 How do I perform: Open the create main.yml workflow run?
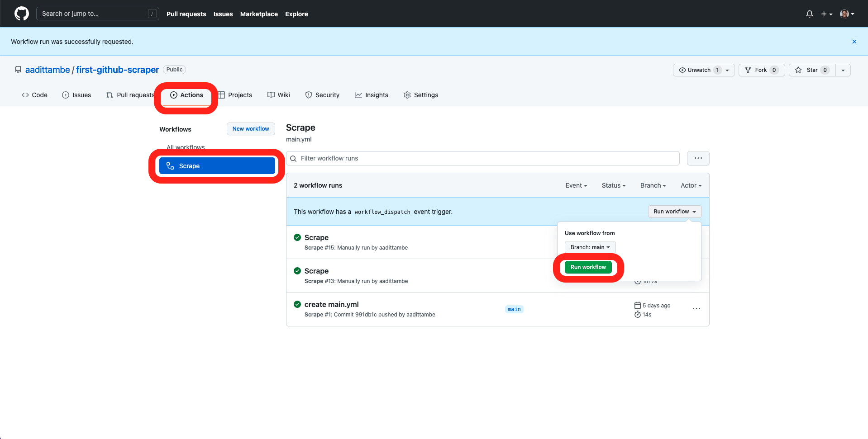(331, 304)
